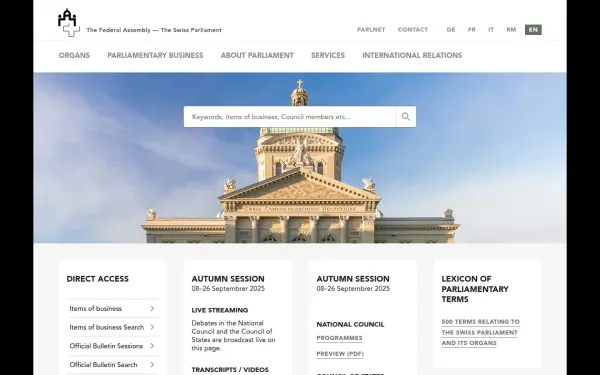
Task: Focus the keywords search input field
Action: 290,117
